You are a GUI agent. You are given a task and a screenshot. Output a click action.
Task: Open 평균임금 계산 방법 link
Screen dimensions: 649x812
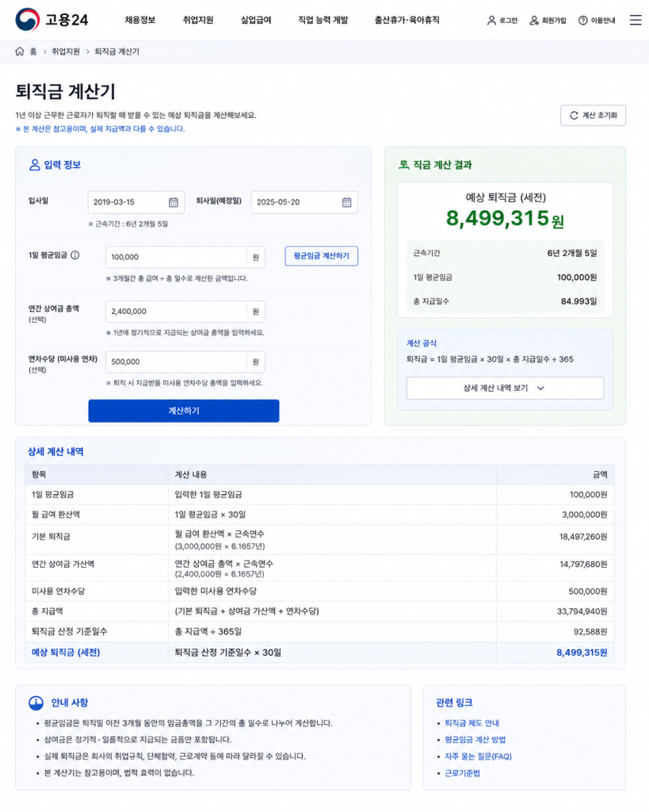pyautogui.click(x=475, y=740)
